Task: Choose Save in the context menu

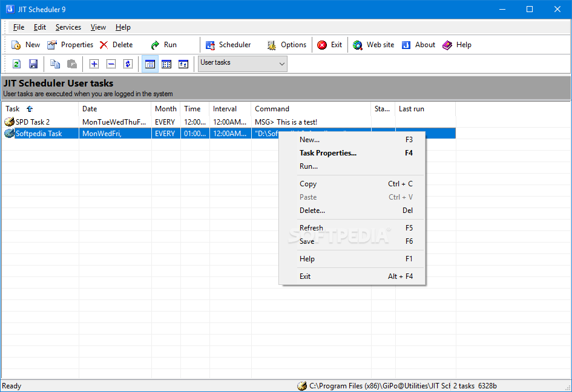Action: coord(352,241)
